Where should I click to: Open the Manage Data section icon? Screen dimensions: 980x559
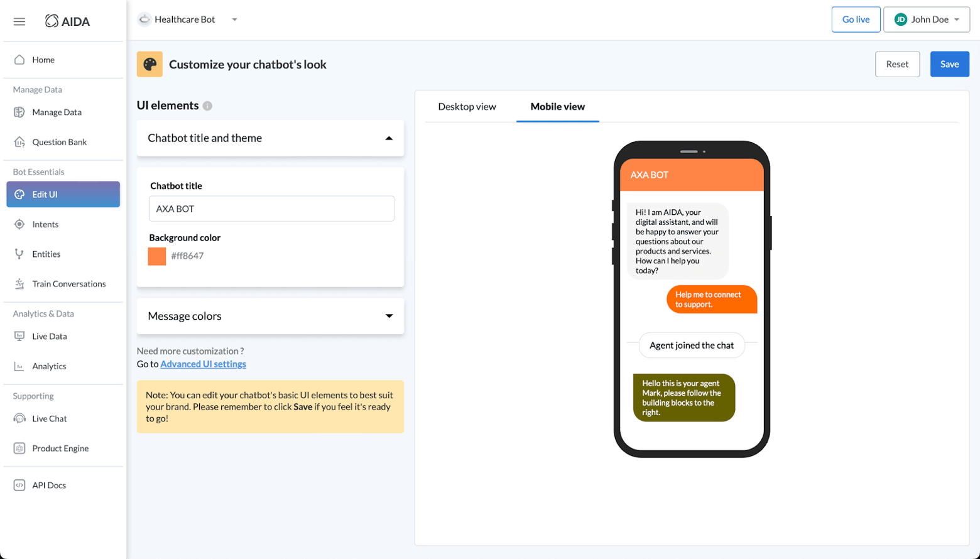point(19,112)
